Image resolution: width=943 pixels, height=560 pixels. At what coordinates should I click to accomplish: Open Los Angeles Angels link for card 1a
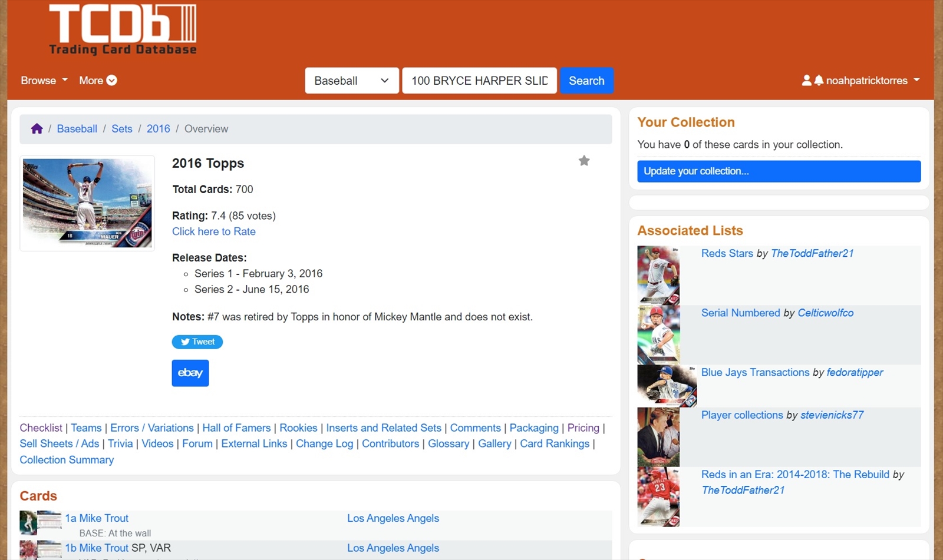click(x=393, y=518)
